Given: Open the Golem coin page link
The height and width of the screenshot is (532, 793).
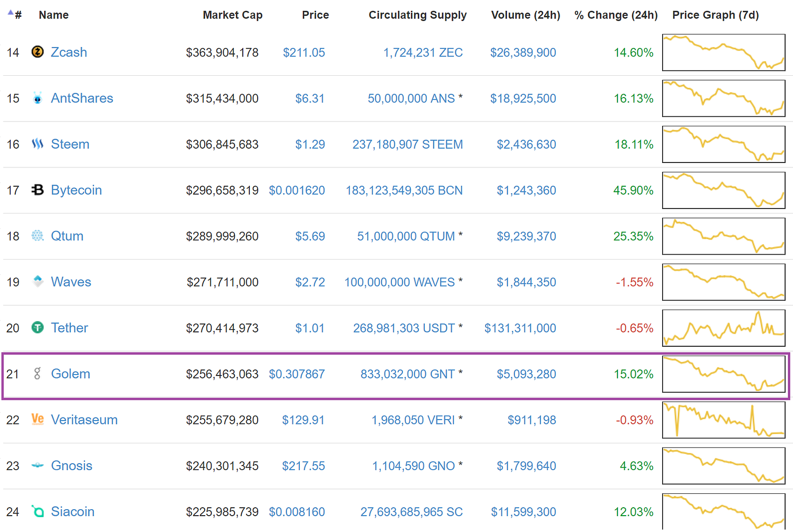Looking at the screenshot, I should (x=70, y=374).
